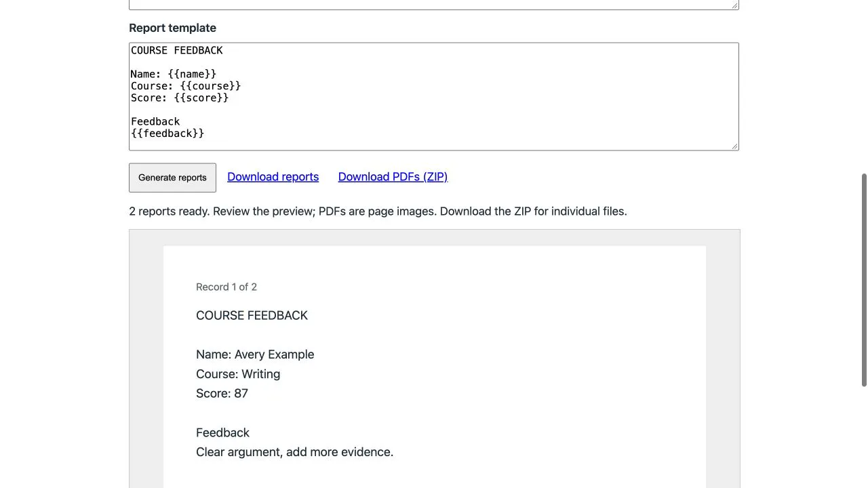This screenshot has height=488, width=868.
Task: Click the '2 reports ready' status message
Action: [378, 211]
